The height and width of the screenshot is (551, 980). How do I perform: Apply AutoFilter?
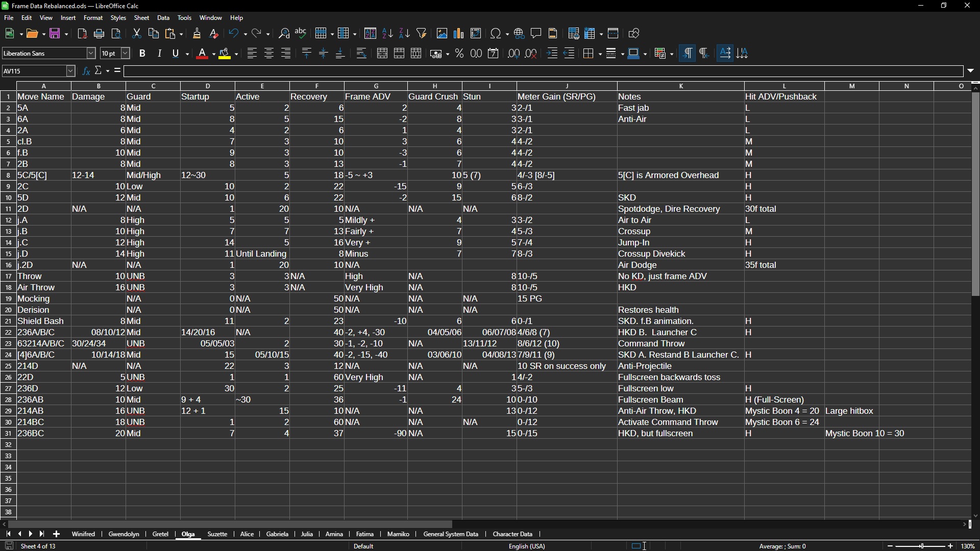tap(422, 34)
